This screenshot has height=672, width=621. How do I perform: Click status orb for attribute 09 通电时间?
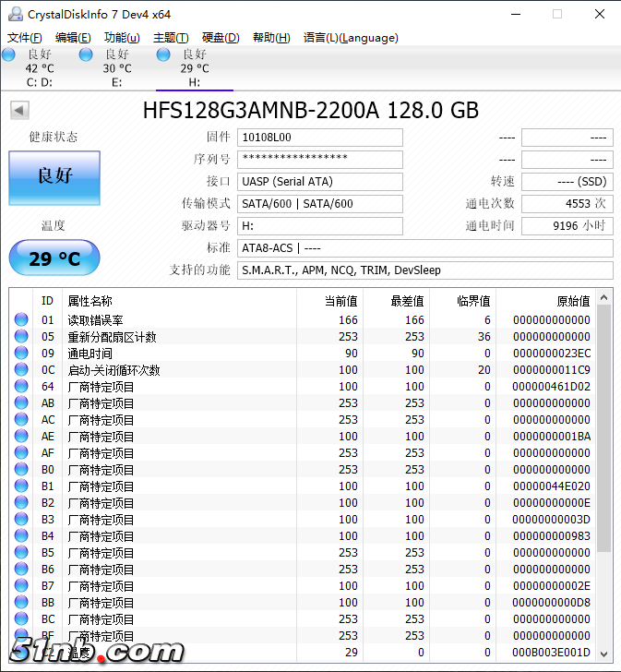pos(21,354)
